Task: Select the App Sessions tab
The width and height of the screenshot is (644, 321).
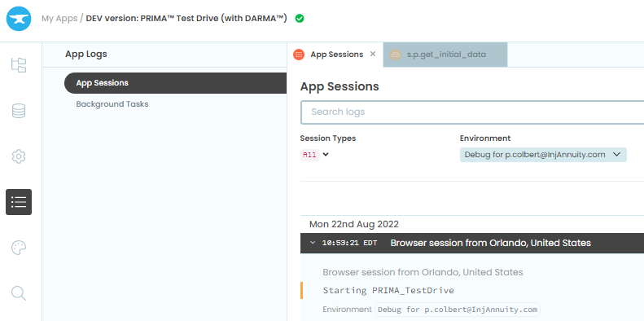Action: tap(335, 55)
